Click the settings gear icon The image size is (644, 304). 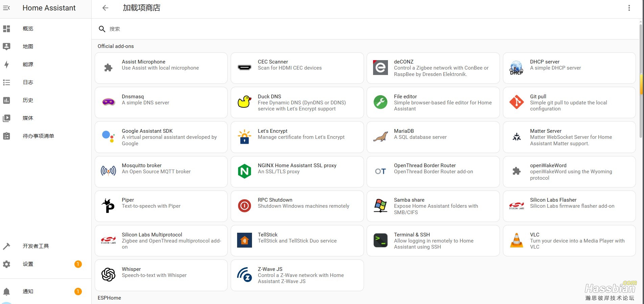pyautogui.click(x=6, y=264)
